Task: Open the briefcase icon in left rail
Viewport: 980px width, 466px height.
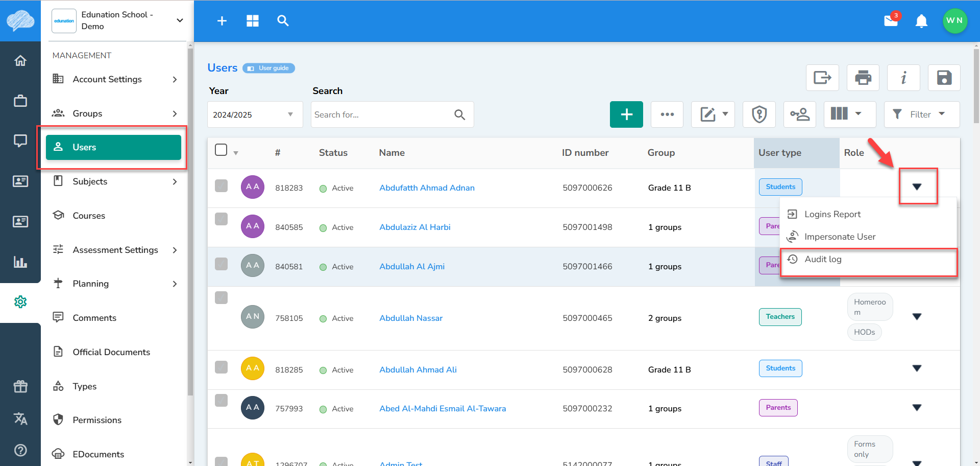Action: click(20, 101)
